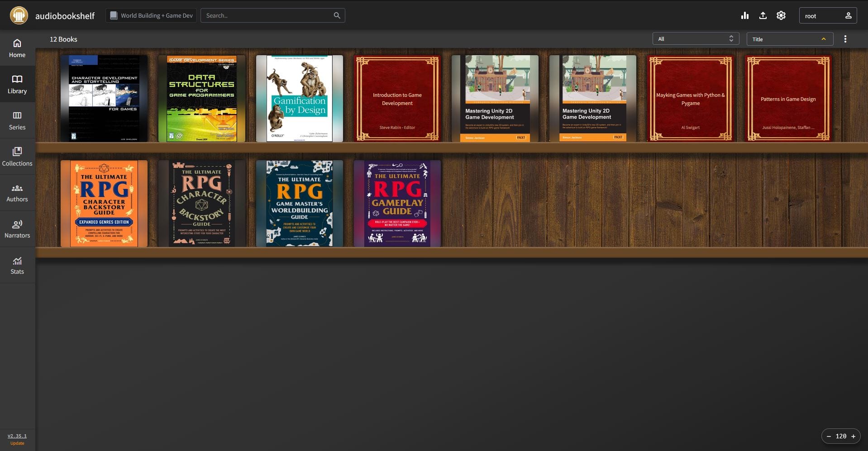
Task: Go to Home in the sidebar
Action: tap(17, 48)
